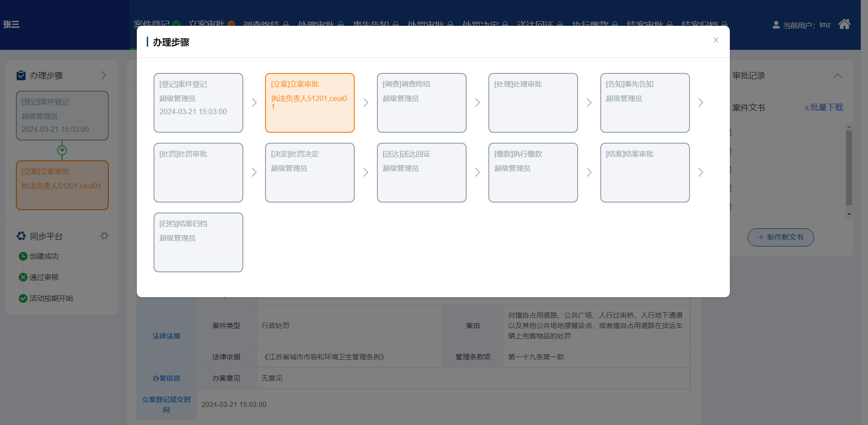Click the 案件文书 heading

pyautogui.click(x=749, y=107)
